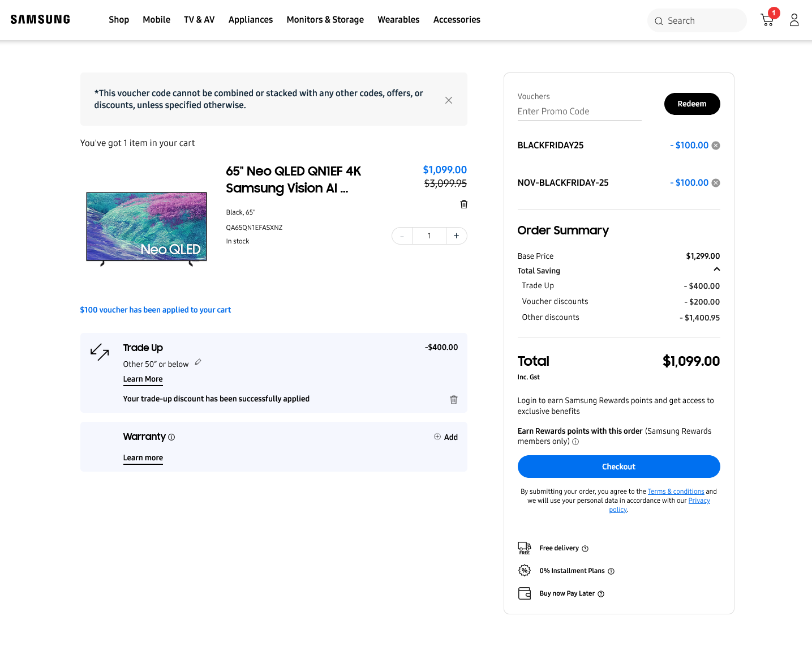Screen dimensions: 812x650
Task: Increase TV quantity with plus button
Action: (456, 236)
